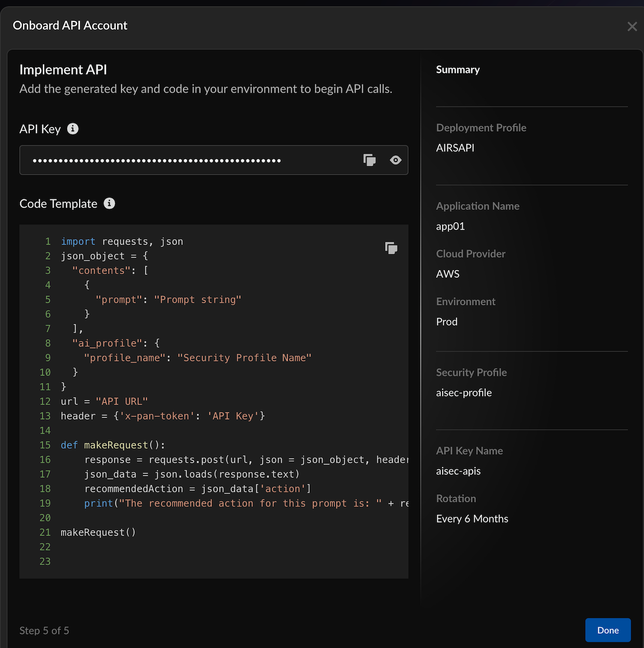Screen dimensions: 644x648
Task: Place cursor on the import requests line
Action: (x=122, y=242)
